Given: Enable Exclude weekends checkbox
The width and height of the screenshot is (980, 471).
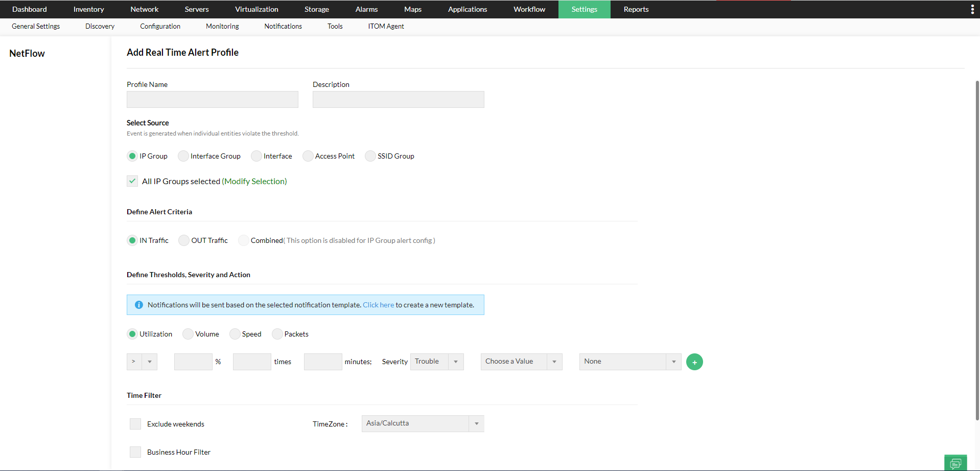Looking at the screenshot, I should click(x=135, y=424).
